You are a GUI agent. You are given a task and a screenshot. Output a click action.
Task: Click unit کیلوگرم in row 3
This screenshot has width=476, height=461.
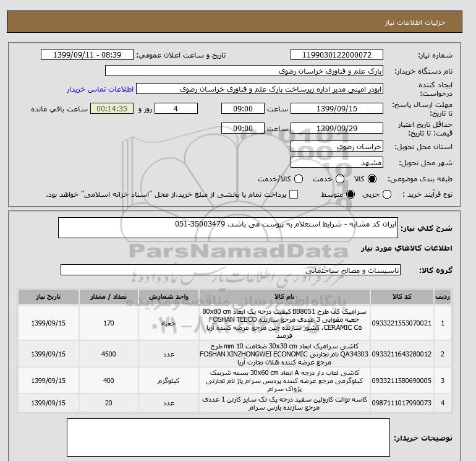click(x=168, y=381)
